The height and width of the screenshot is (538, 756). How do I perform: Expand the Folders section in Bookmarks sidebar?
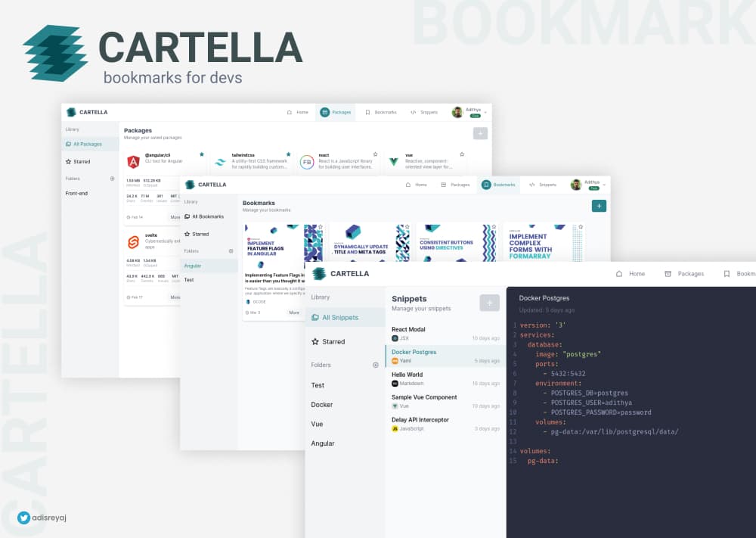pyautogui.click(x=231, y=250)
